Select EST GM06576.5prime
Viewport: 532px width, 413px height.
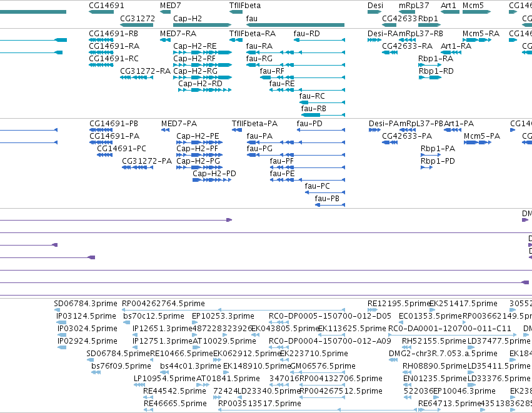click(318, 372)
